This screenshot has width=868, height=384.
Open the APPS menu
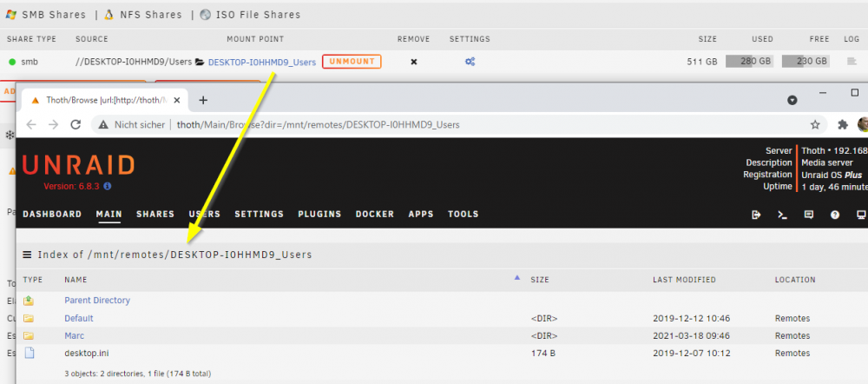pos(421,214)
